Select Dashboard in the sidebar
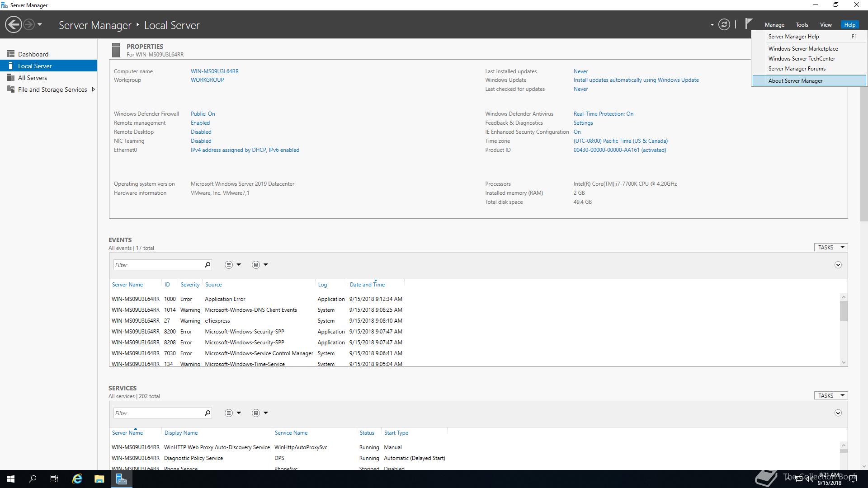 [33, 54]
